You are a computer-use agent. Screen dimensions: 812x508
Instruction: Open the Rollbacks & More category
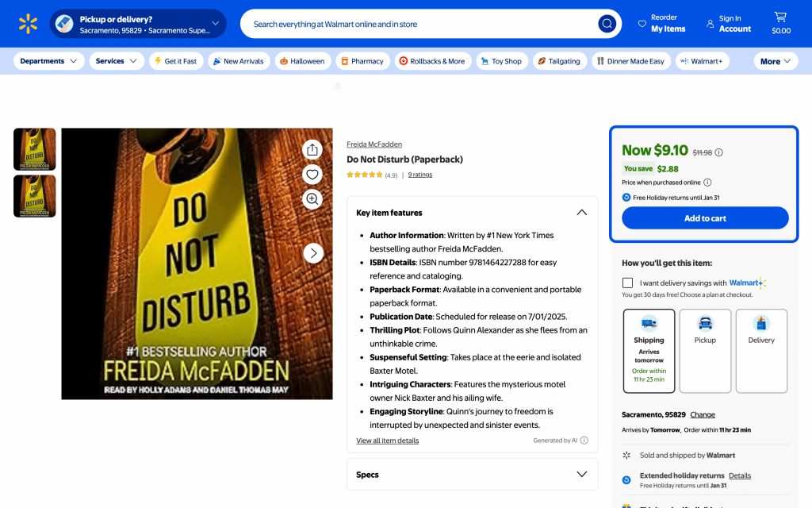(431, 61)
